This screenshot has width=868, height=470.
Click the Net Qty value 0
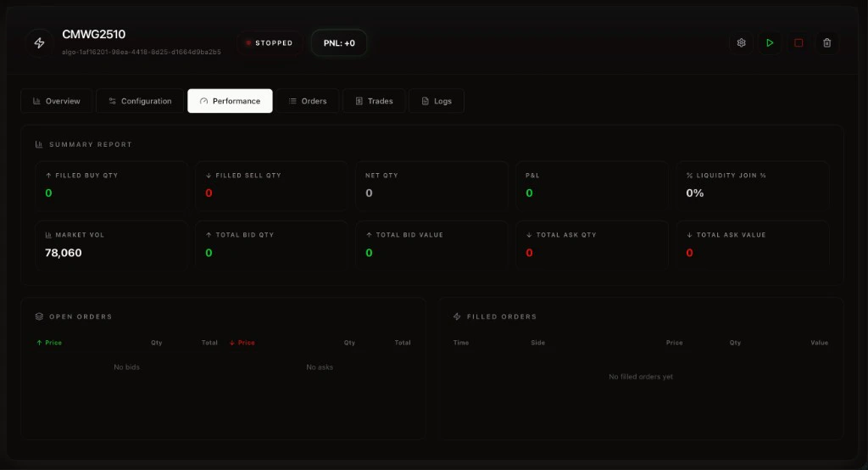[370, 193]
